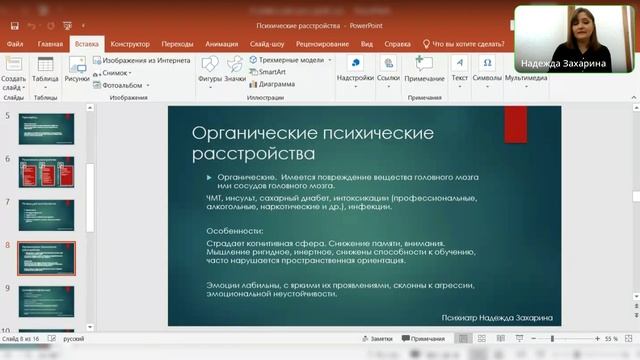The image size is (640, 360).
Task: Click the Создать слайд icon
Action: (x=13, y=64)
